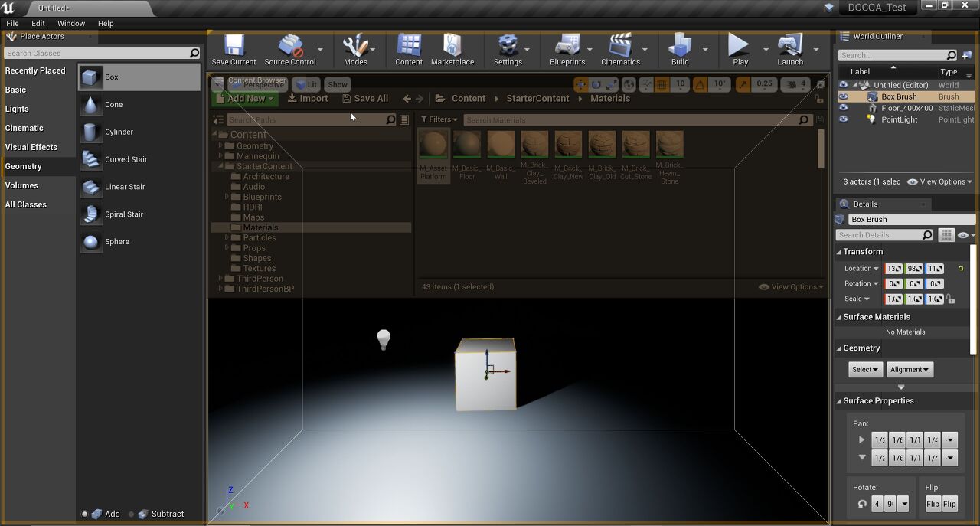Image resolution: width=980 pixels, height=526 pixels.
Task: Toggle scale snapping in viewport toolbar
Action: click(x=742, y=84)
